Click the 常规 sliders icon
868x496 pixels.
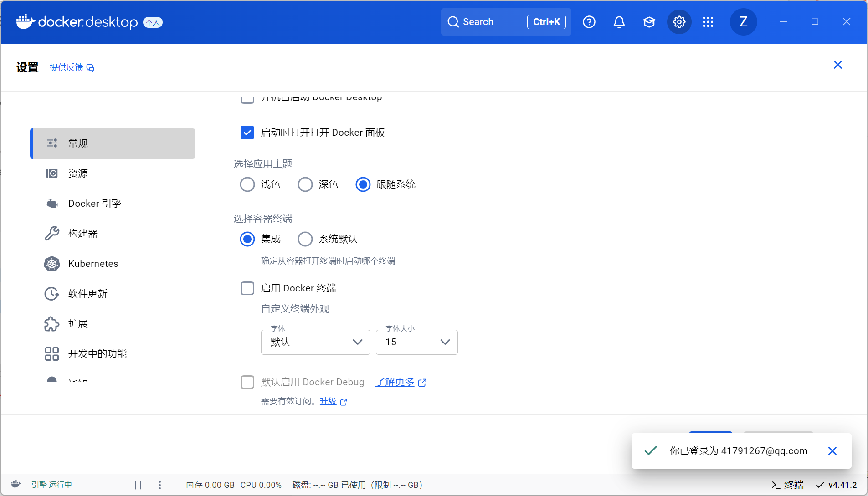click(x=52, y=143)
